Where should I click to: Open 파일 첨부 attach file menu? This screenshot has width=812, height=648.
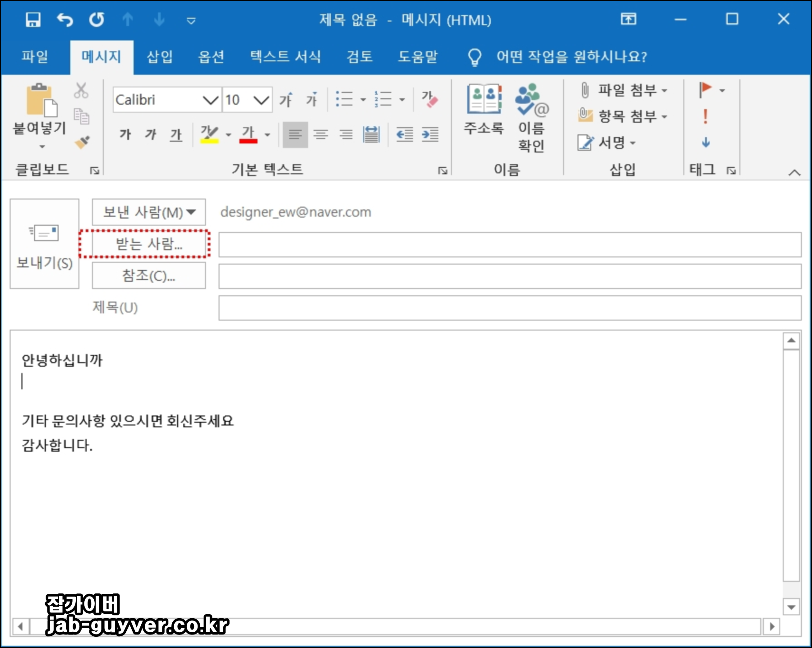pos(623,90)
